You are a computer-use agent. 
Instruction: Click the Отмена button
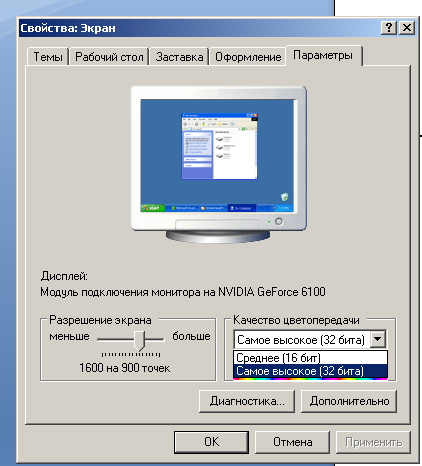(292, 442)
